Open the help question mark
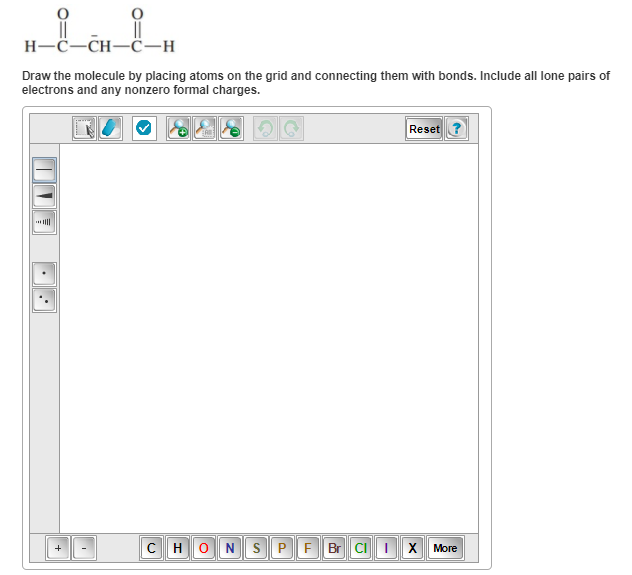 [457, 129]
